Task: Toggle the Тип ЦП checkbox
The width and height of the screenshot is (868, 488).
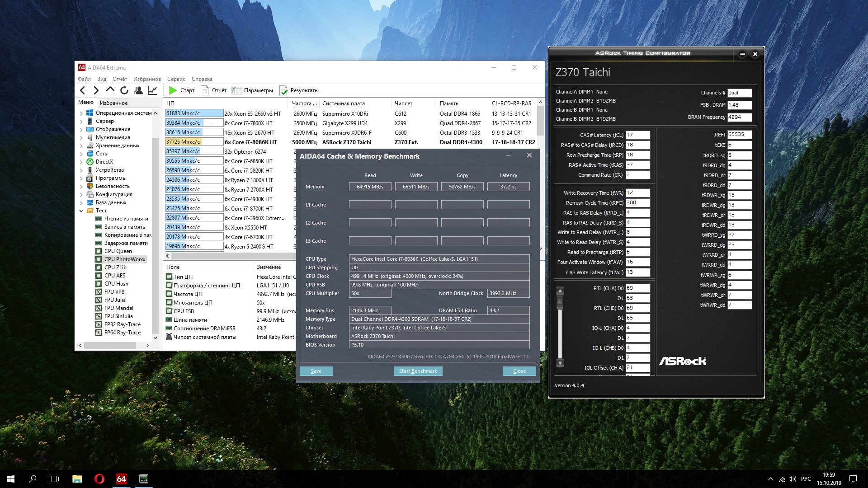Action: (x=169, y=277)
